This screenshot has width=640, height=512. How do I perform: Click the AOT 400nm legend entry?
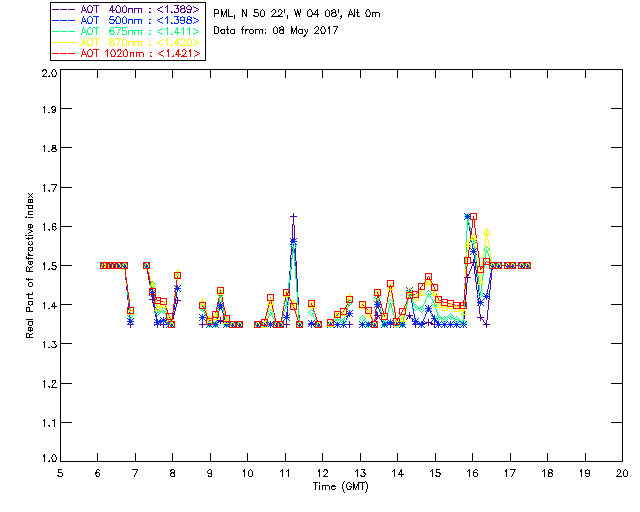pyautogui.click(x=126, y=9)
